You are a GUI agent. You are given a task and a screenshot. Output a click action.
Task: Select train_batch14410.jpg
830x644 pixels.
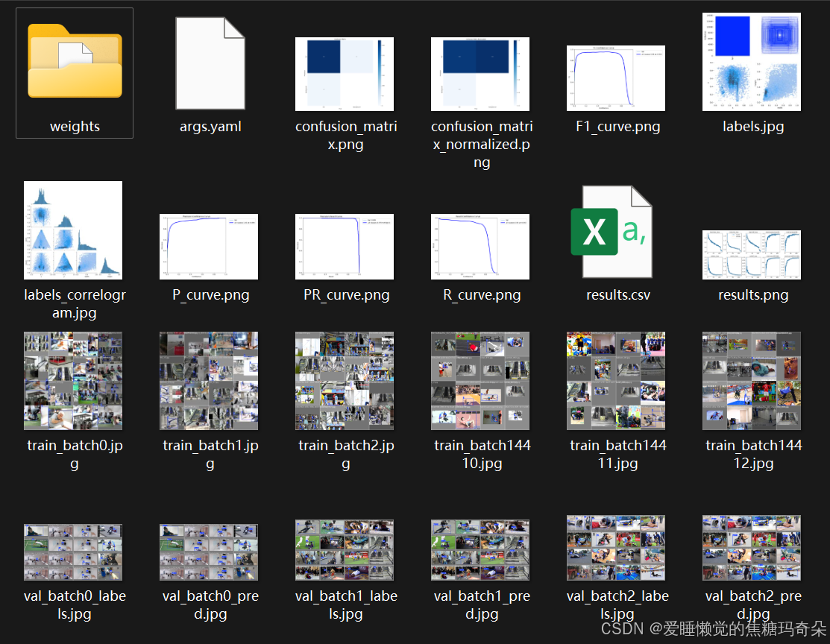(480, 380)
